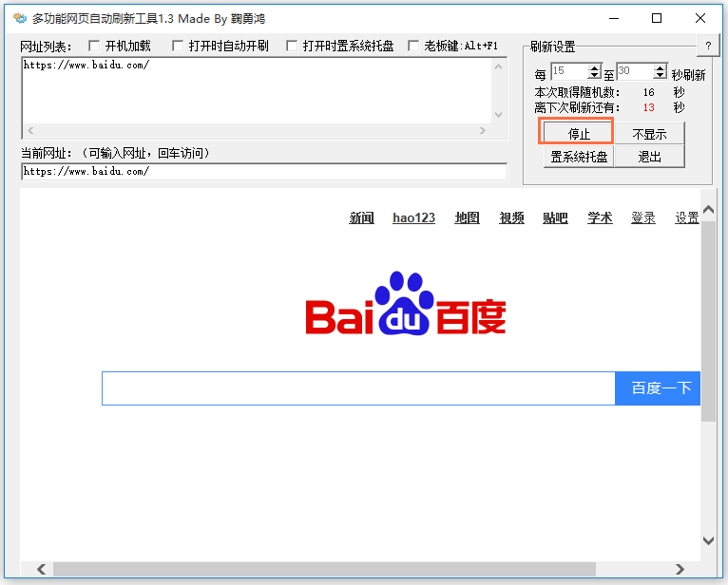The width and height of the screenshot is (728, 585).
Task: Decrease the minimum refresh seconds spinner (15)
Action: [594, 75]
